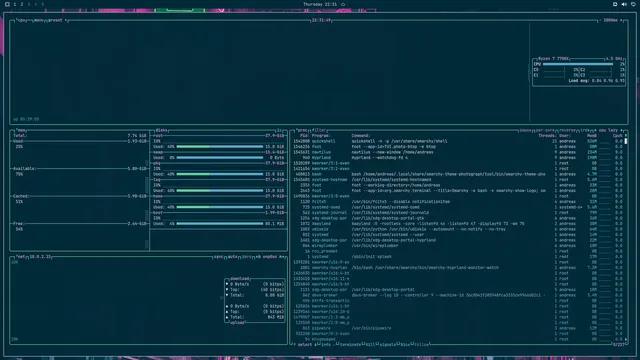The width and height of the screenshot is (640, 360).
Task: Open the volume icon in the system tray
Action: tap(624, 4)
